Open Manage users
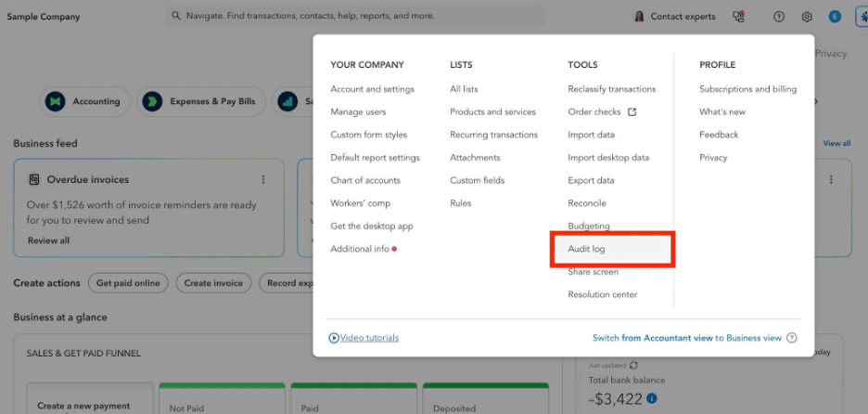 pos(358,112)
